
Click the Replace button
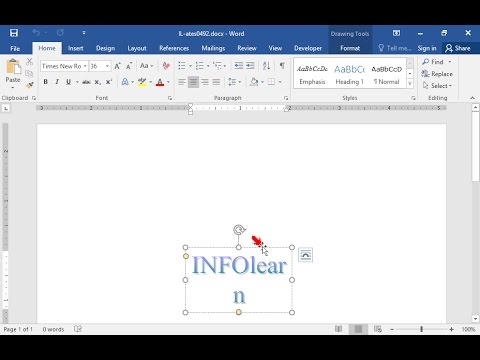click(x=437, y=74)
